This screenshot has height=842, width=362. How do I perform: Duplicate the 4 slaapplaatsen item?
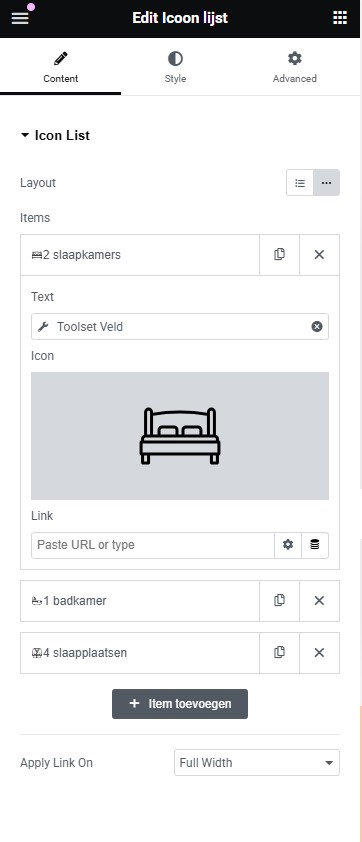[279, 652]
